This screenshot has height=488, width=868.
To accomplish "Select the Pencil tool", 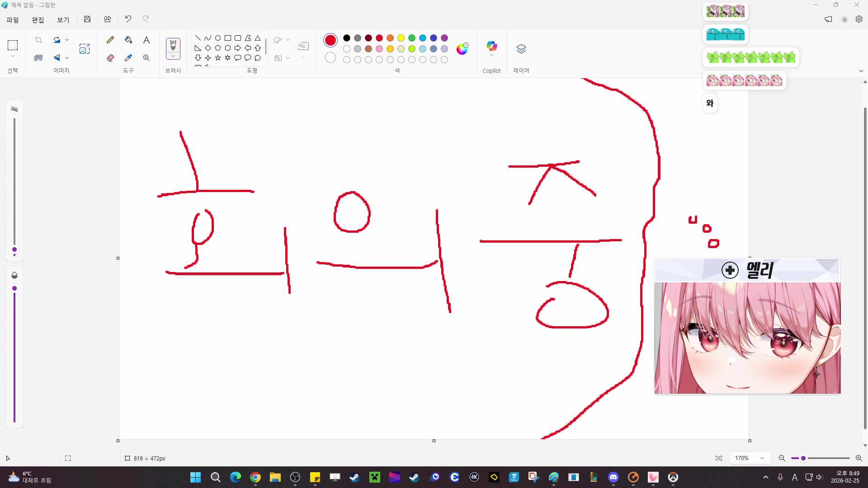I will [110, 40].
